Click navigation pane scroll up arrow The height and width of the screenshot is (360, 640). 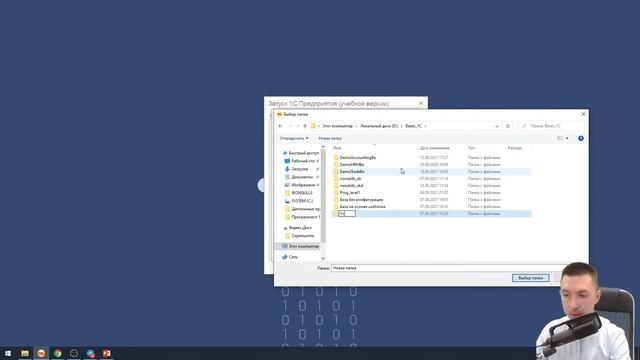point(323,147)
